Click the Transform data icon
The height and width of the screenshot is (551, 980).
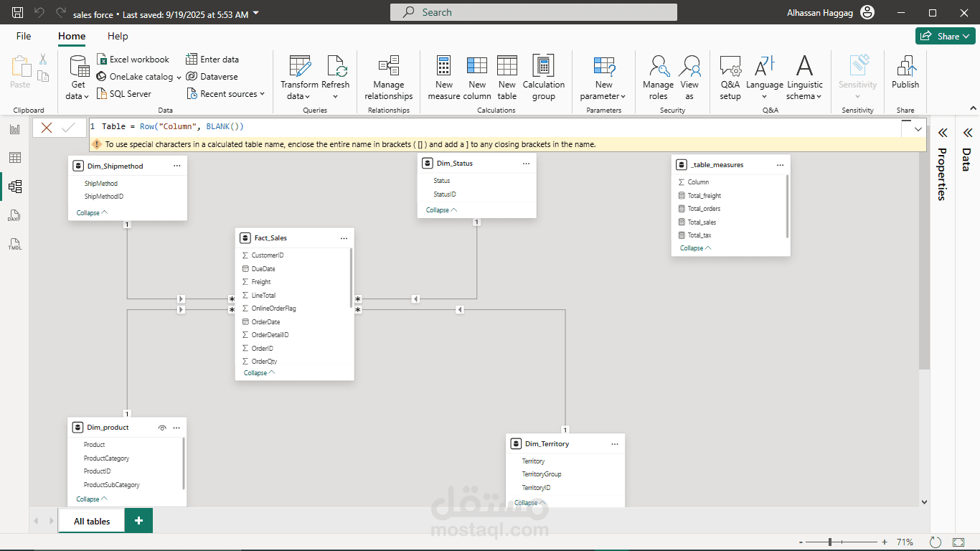tap(299, 67)
